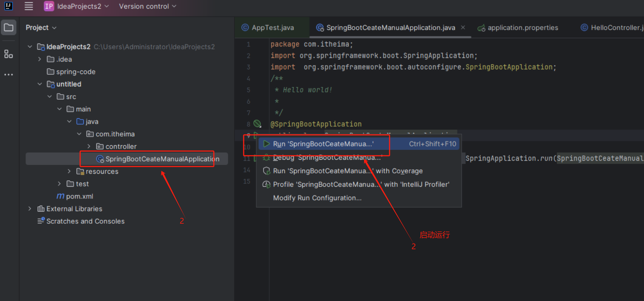Screen dimensions: 644x301
Task: Click the pom.xml Maven icon
Action: [x=60, y=196]
